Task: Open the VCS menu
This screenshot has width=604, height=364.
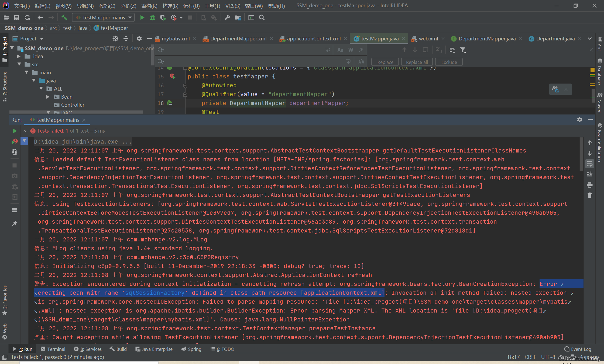Action: click(x=232, y=6)
